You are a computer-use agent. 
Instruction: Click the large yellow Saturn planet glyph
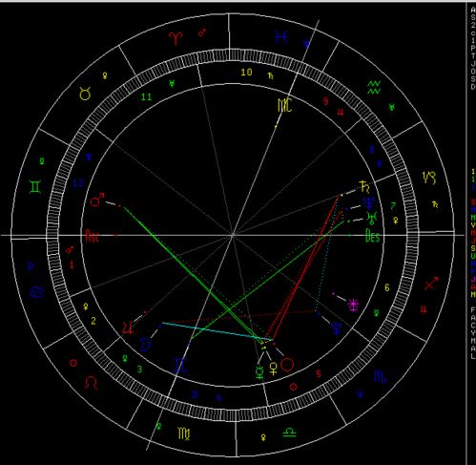[364, 187]
